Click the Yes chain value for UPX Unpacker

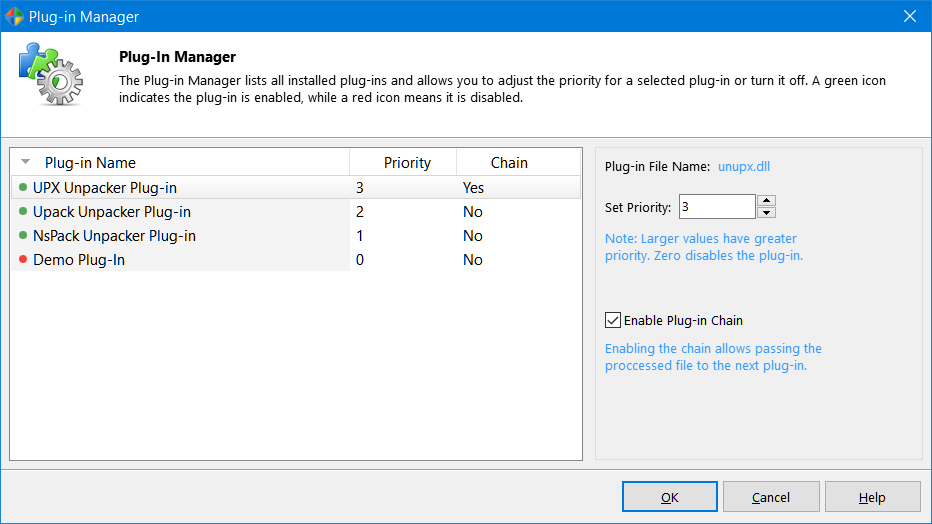coord(473,188)
